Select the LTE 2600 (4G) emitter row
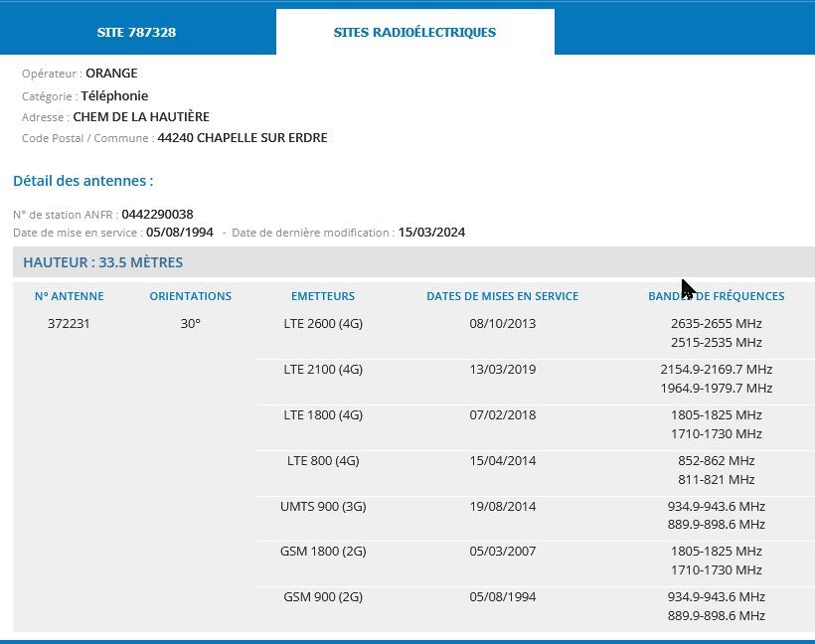Image resolution: width=815 pixels, height=644 pixels. [321, 323]
